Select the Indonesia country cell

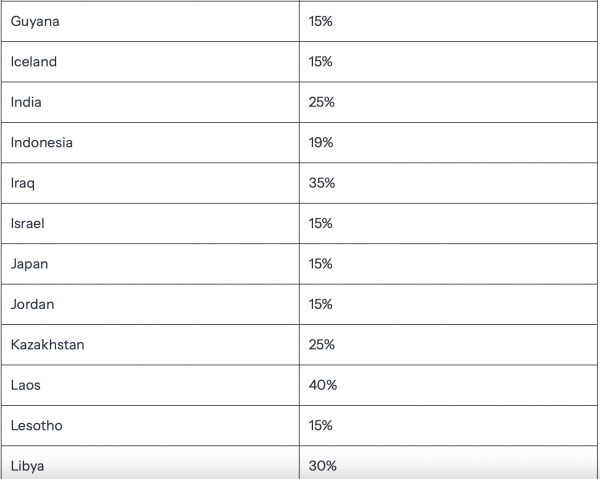[42, 142]
